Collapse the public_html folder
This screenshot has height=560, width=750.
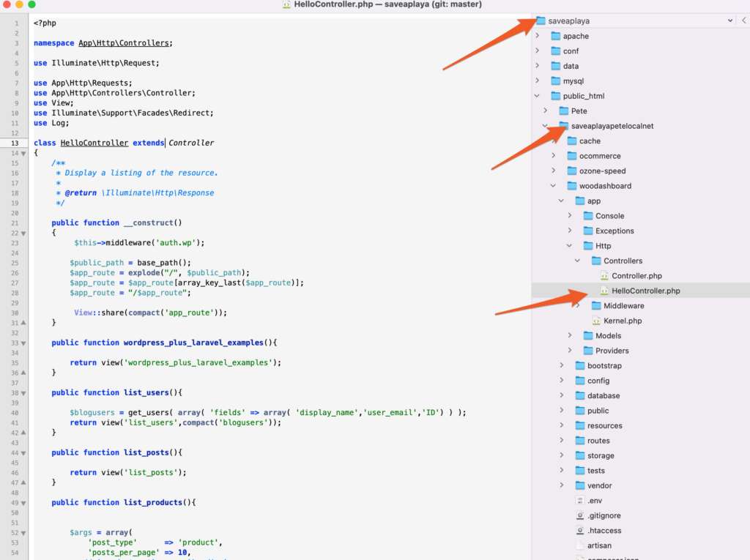click(x=538, y=96)
